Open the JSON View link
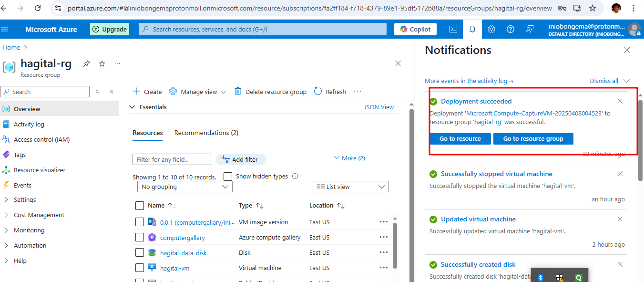This screenshot has width=644, height=282. (379, 107)
